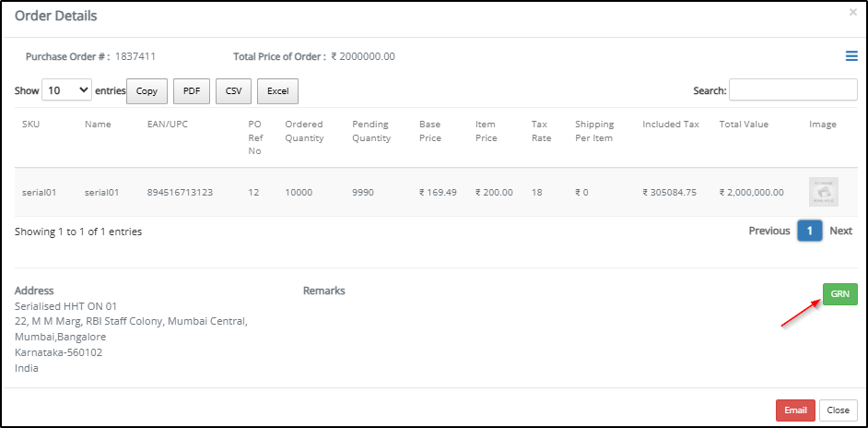Export the table as CSV
This screenshot has width=868, height=428.
[232, 91]
